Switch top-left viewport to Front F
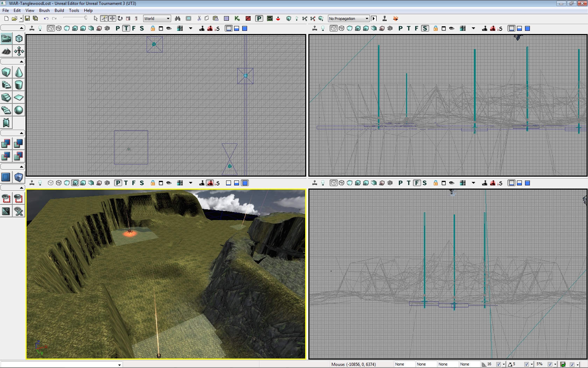The height and width of the screenshot is (368, 588). (x=134, y=28)
